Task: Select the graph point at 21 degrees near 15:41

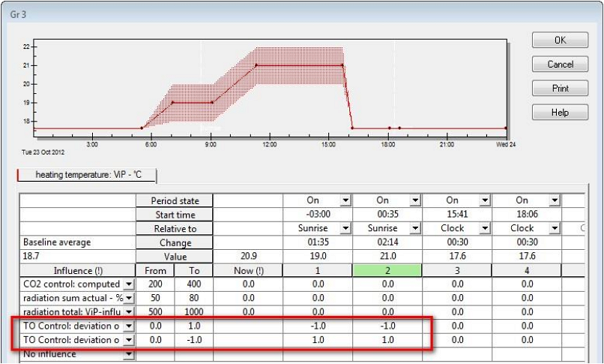Action: [x=342, y=65]
